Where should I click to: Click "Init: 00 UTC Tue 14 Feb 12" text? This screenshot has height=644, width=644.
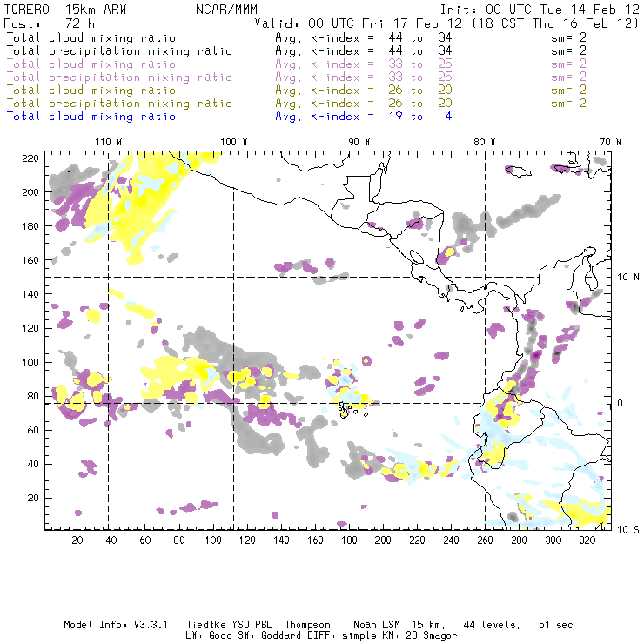[540, 10]
